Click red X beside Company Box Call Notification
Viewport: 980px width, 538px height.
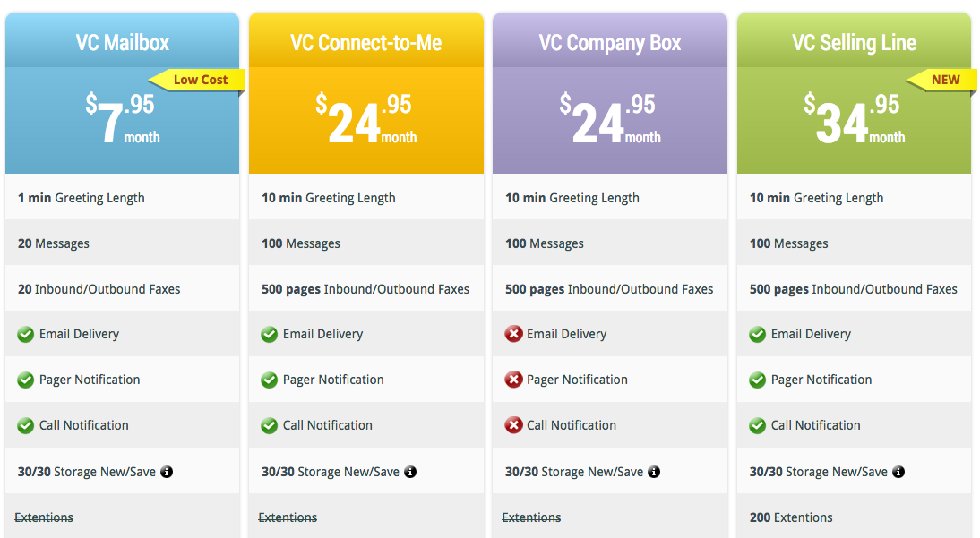pyautogui.click(x=514, y=425)
